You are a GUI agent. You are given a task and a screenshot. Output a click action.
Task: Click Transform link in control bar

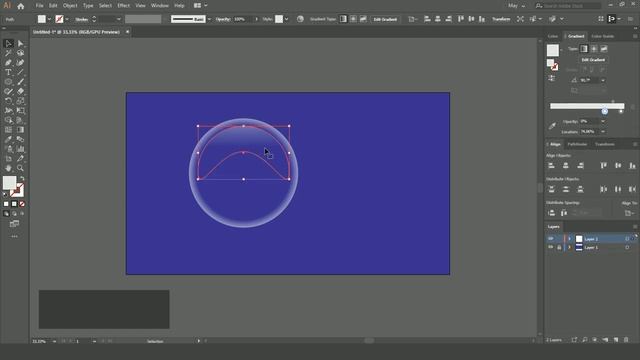[501, 19]
